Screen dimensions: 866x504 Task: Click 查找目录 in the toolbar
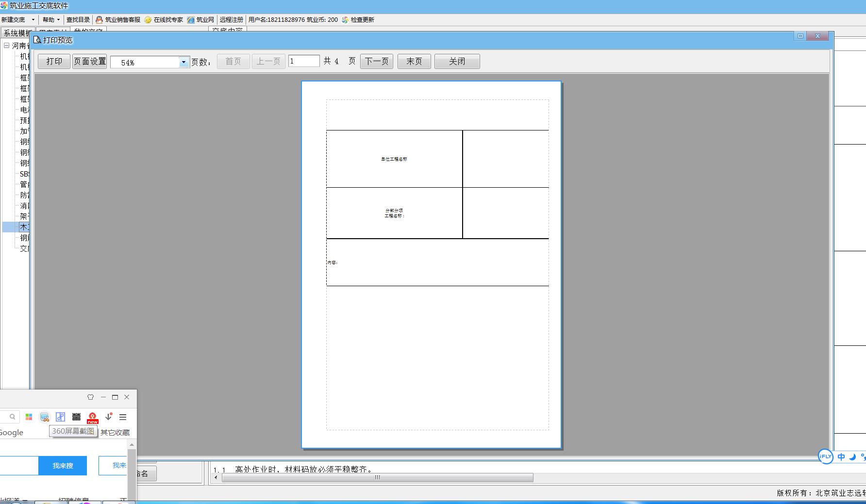point(78,20)
